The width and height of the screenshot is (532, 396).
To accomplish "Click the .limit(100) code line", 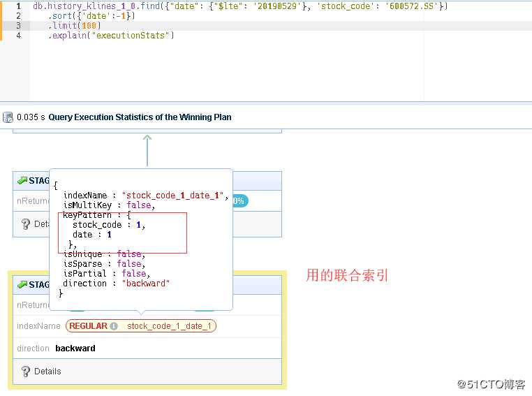I will 75,26.
